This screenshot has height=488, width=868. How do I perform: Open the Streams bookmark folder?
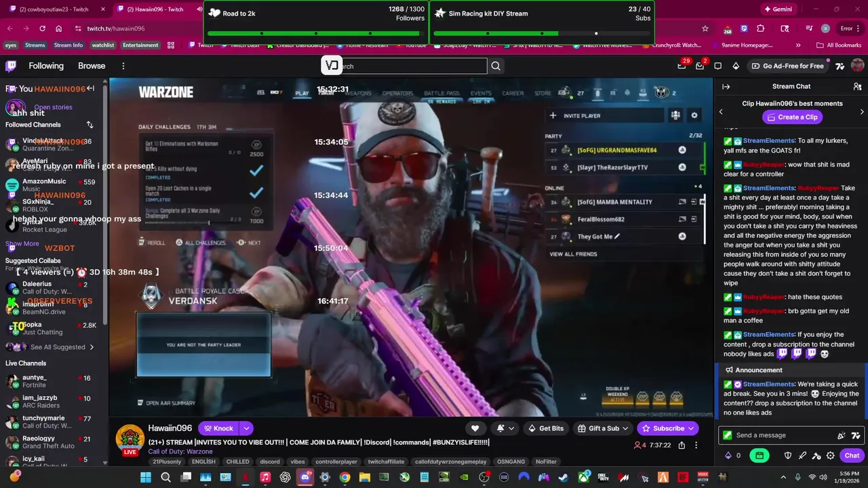[35, 45]
